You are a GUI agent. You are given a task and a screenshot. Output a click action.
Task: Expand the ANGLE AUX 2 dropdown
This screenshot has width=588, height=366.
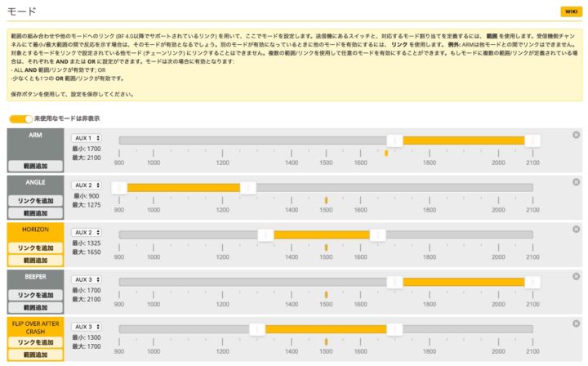coord(87,185)
